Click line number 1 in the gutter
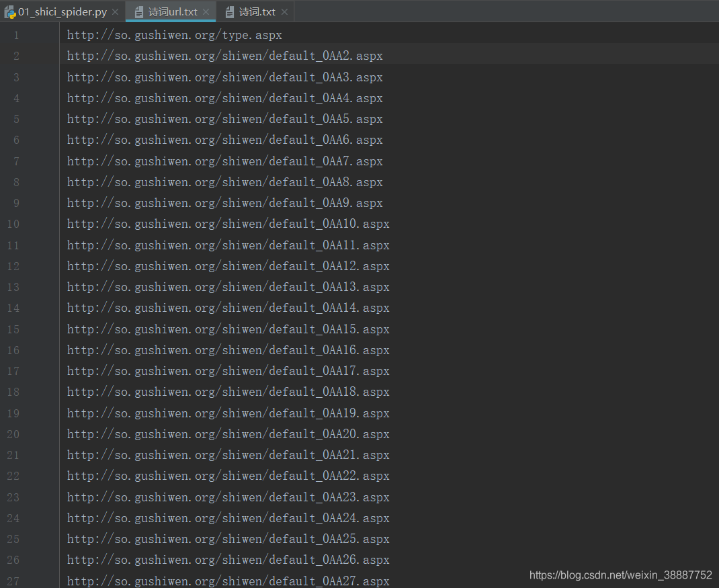 [x=17, y=36]
